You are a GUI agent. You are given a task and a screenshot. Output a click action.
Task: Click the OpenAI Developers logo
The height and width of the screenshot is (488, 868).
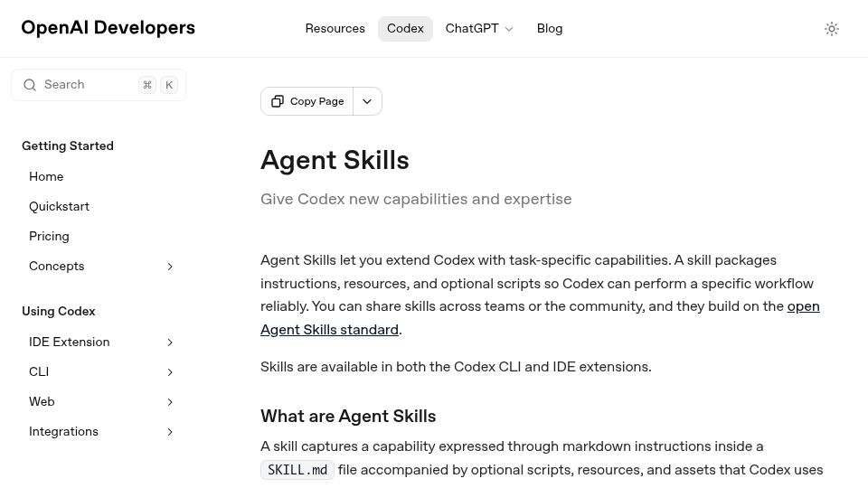(x=108, y=28)
